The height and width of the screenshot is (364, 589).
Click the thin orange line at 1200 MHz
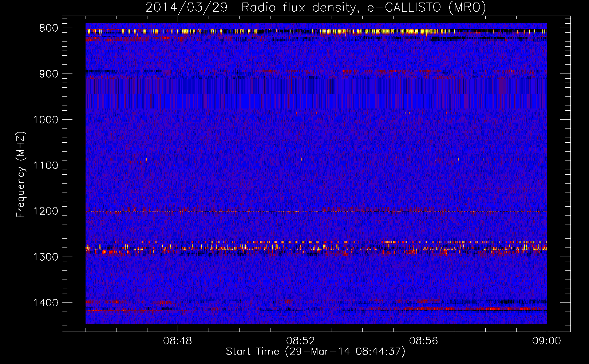point(316,211)
